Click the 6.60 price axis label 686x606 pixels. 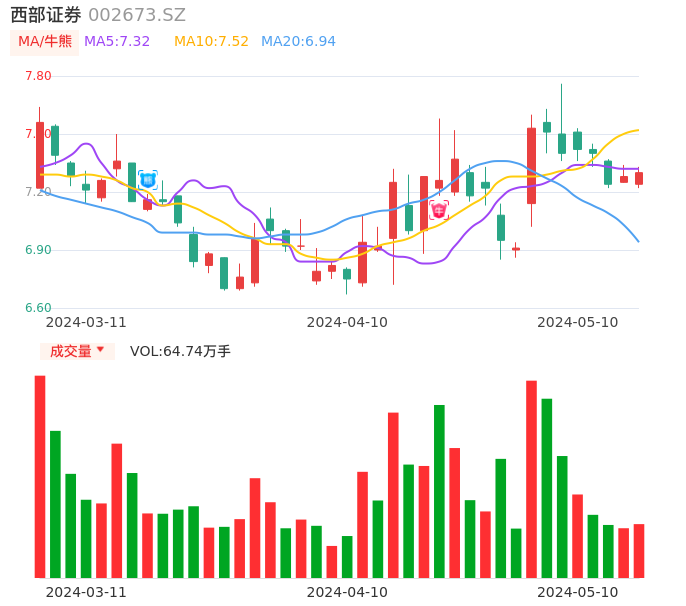tap(38, 308)
